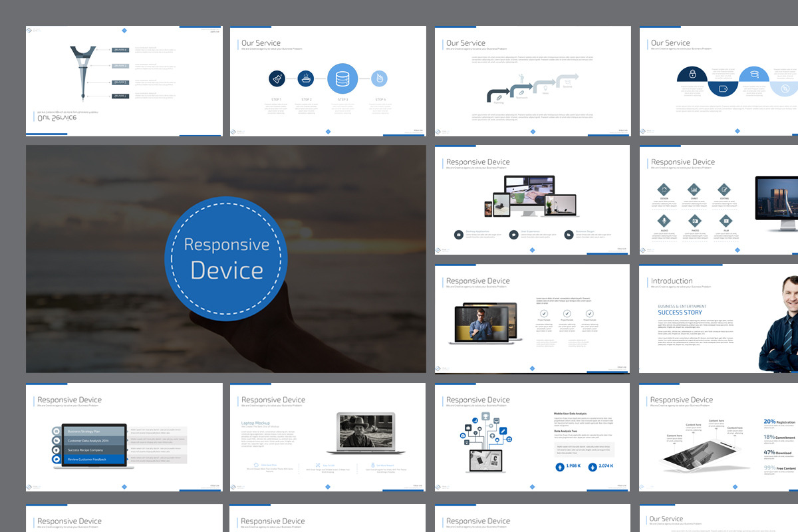Image resolution: width=798 pixels, height=532 pixels.
Task: Click the upload icon beside Success Recipe Company
Action: [x=57, y=450]
